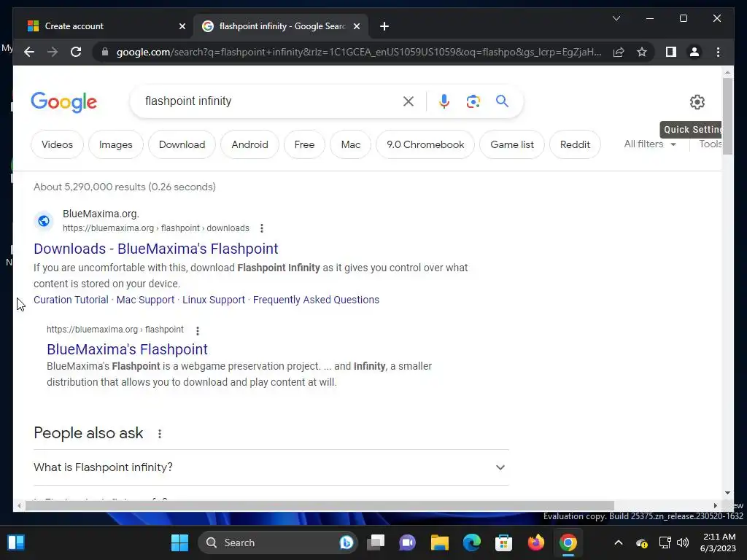Open the Chrome side panel icon

tap(671, 52)
